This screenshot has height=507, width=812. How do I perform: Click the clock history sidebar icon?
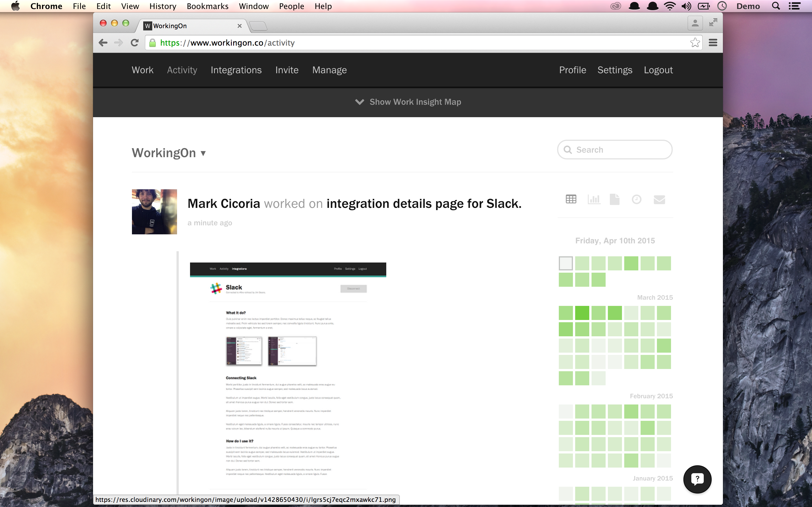tap(637, 199)
